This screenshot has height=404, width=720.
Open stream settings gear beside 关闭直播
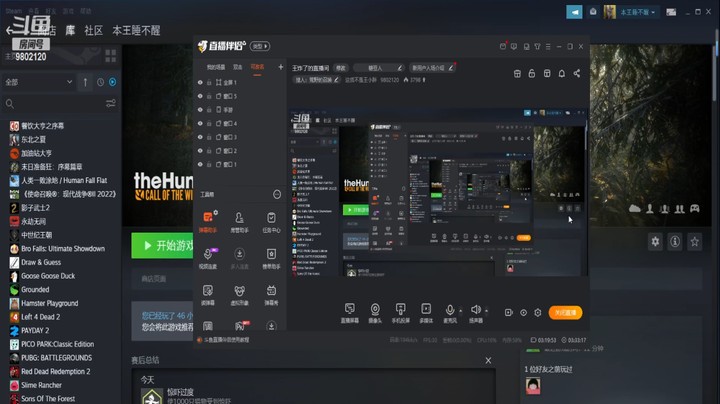tap(538, 313)
